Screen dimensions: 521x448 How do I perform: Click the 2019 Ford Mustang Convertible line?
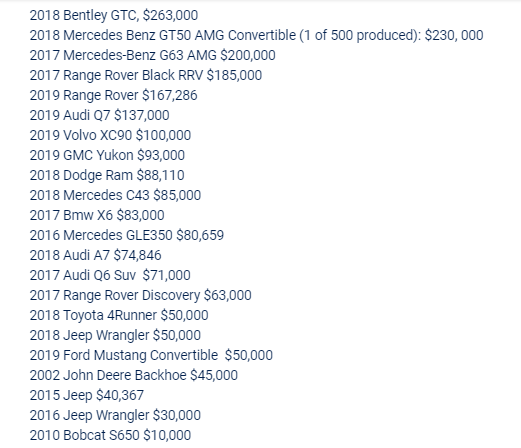(x=151, y=355)
